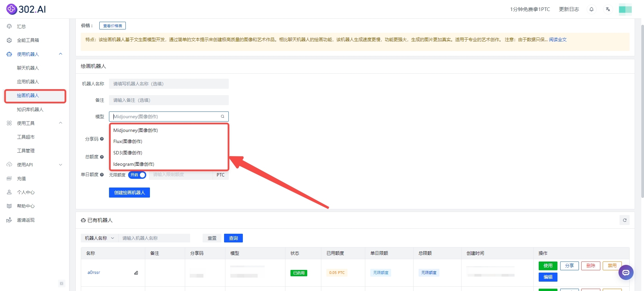
Task: Expand the 使用API menu chevron
Action: [61, 165]
